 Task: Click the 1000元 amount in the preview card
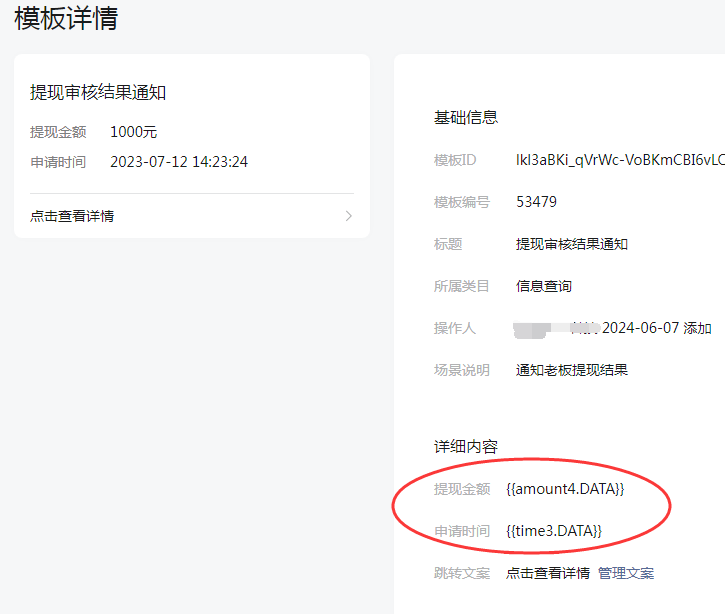(x=133, y=132)
